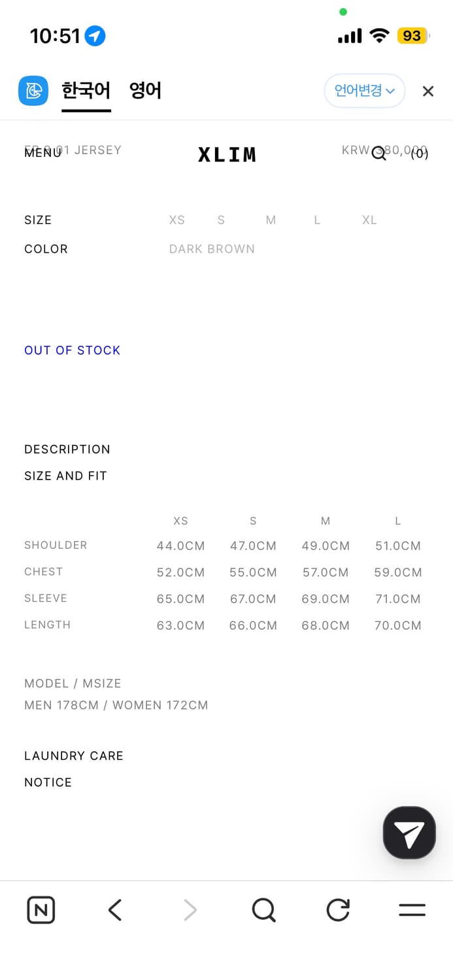453x980 pixels.
Task: Tap the Papago translator app icon
Action: coord(33,91)
